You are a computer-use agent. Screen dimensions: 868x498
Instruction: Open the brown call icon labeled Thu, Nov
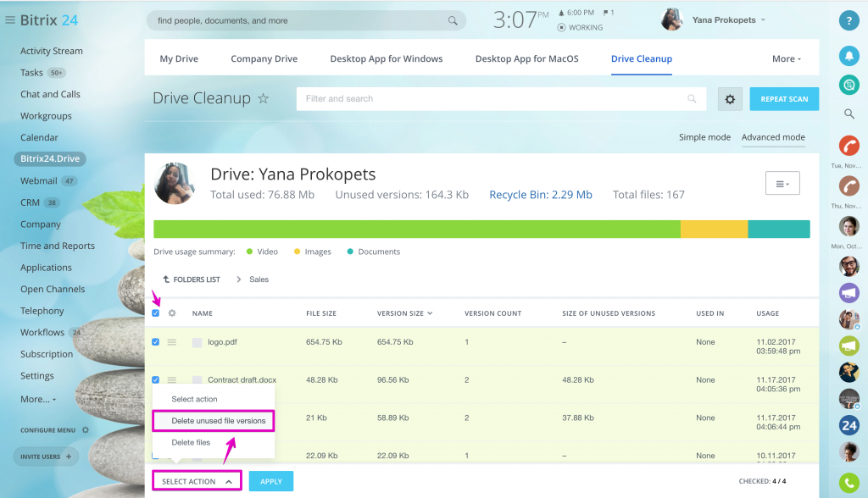pyautogui.click(x=849, y=185)
